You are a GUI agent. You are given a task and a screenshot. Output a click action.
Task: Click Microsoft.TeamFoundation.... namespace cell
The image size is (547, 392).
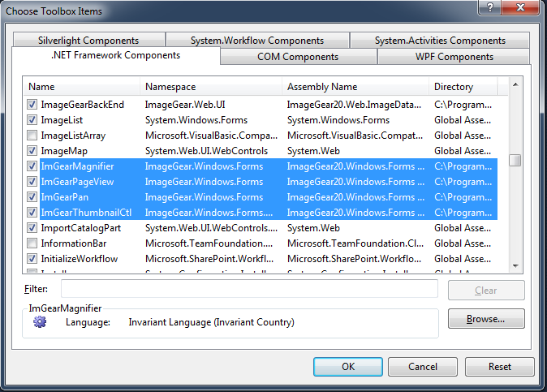(x=209, y=243)
